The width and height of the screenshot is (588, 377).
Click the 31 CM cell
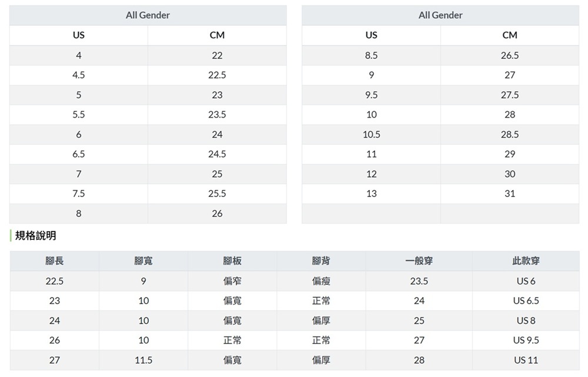[x=510, y=193]
